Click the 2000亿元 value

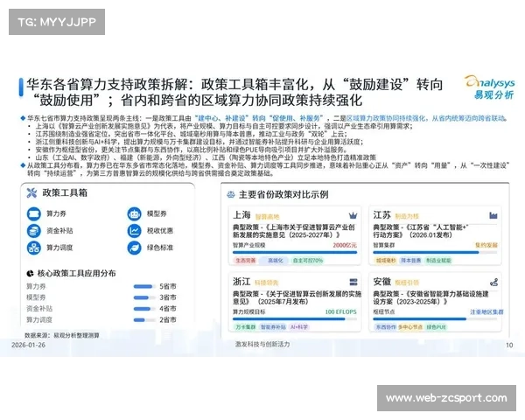(x=345, y=245)
